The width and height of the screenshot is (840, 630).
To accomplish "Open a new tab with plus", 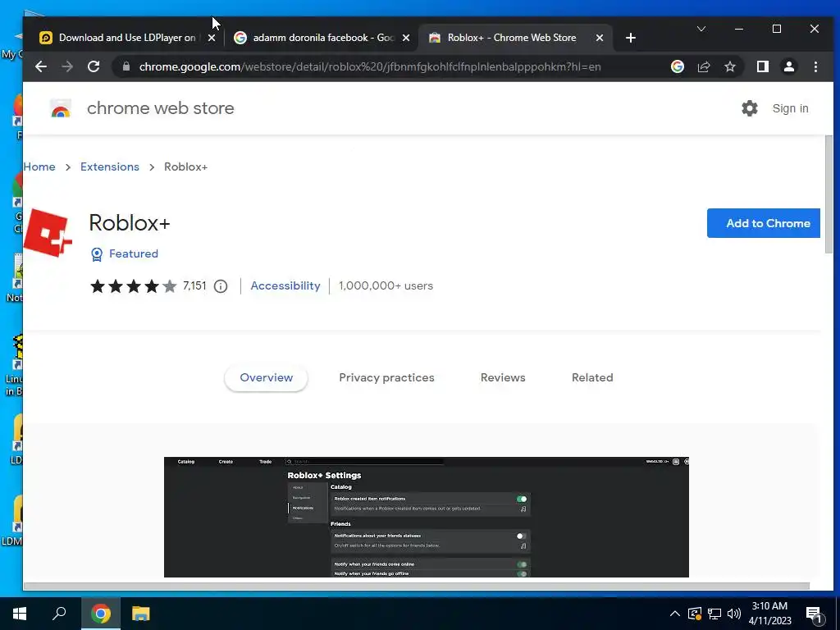I will (631, 38).
